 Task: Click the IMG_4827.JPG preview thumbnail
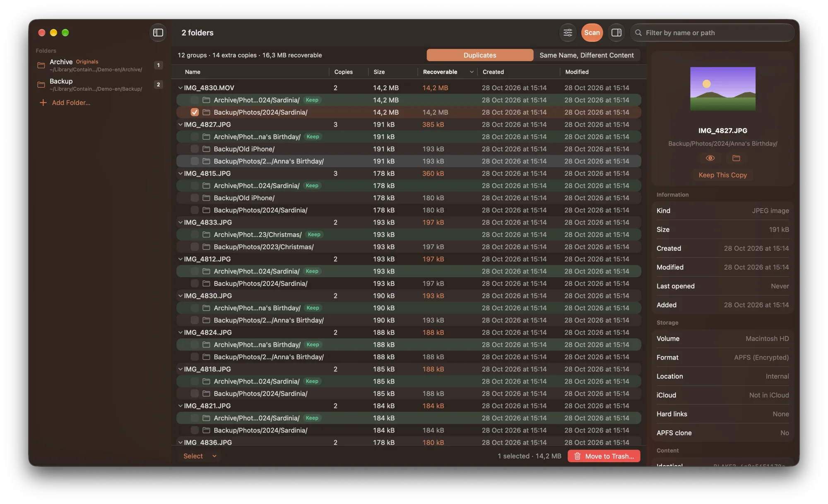coord(722,89)
